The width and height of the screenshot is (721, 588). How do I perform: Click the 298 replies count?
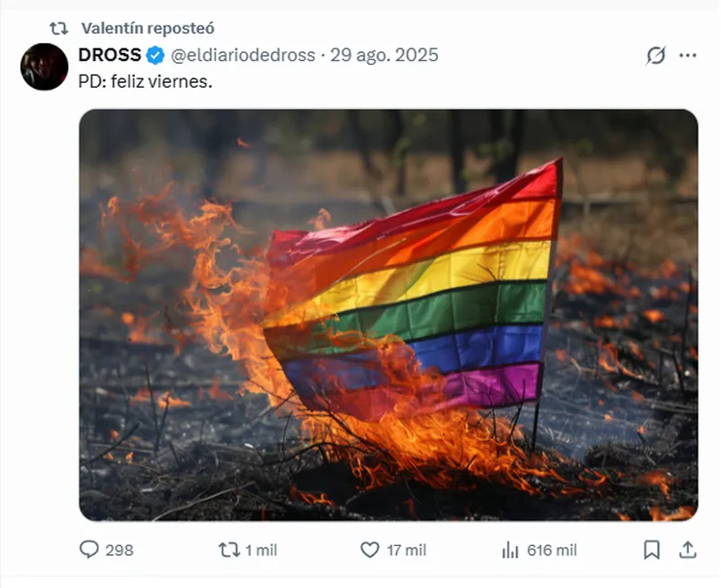[119, 551]
